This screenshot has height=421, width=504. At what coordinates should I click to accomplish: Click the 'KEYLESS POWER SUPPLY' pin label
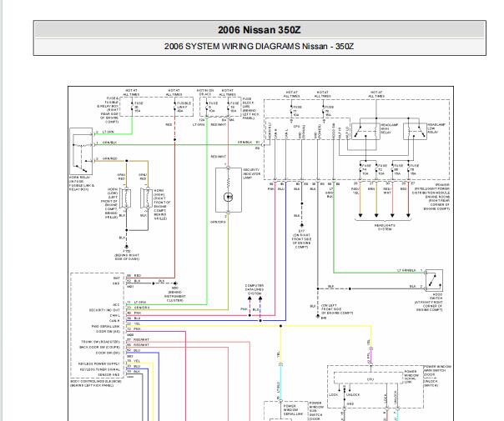point(98,363)
